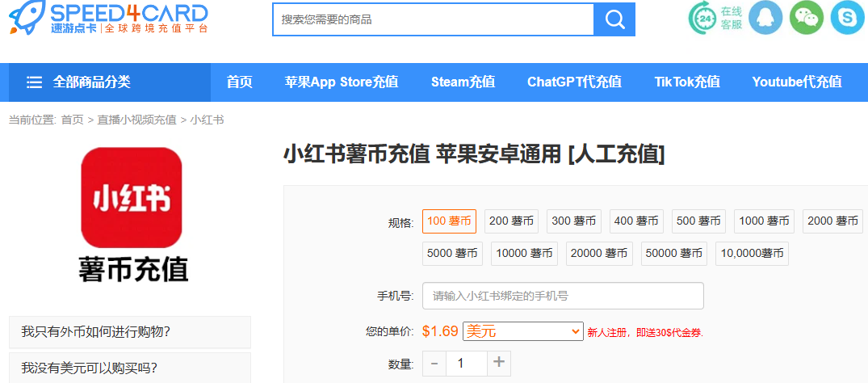Click the Skype contact icon
The image size is (868, 383).
coord(847,18)
